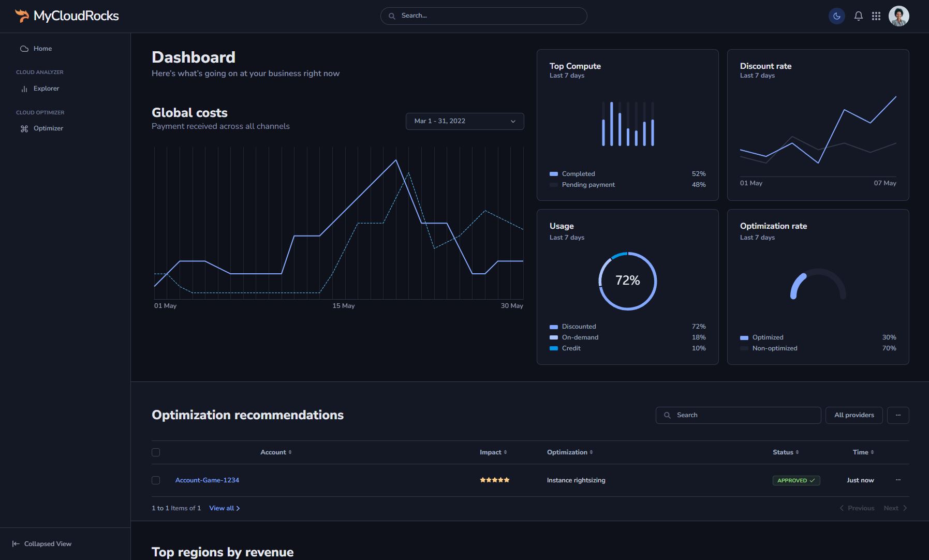Image resolution: width=929 pixels, height=560 pixels.
Task: Open Account-Game-1234 link
Action: (207, 480)
